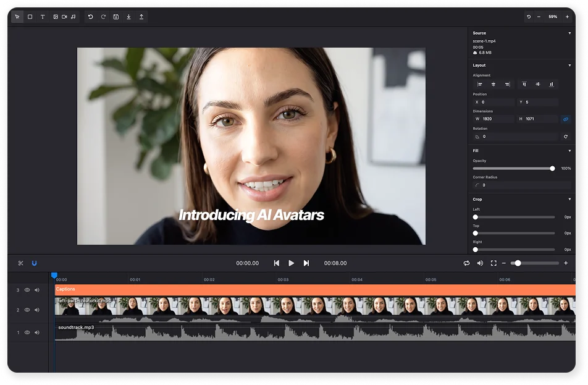Select the video recording tool
This screenshot has height=385, width=588.
coord(65,17)
